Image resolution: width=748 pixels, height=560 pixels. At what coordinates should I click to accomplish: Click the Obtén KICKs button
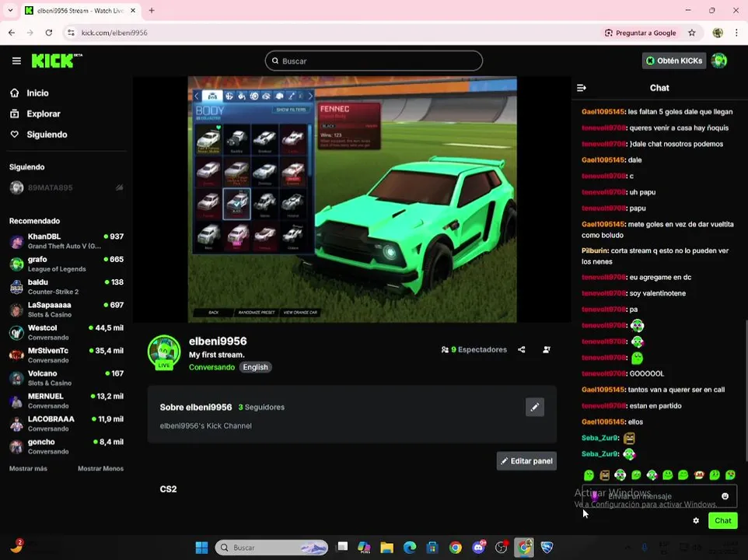point(674,61)
